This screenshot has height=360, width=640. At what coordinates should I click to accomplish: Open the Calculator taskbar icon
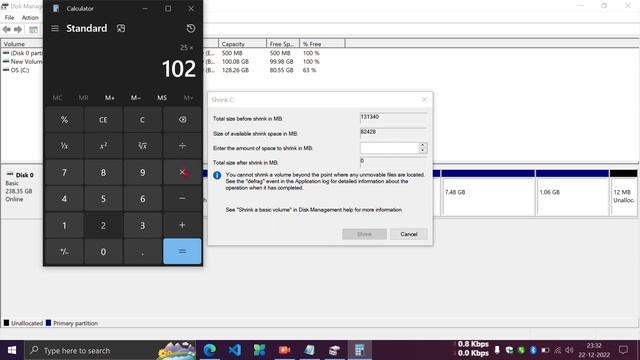360,350
